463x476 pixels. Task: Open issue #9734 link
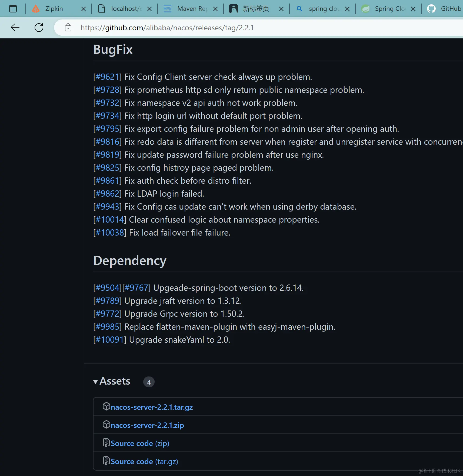pos(107,116)
